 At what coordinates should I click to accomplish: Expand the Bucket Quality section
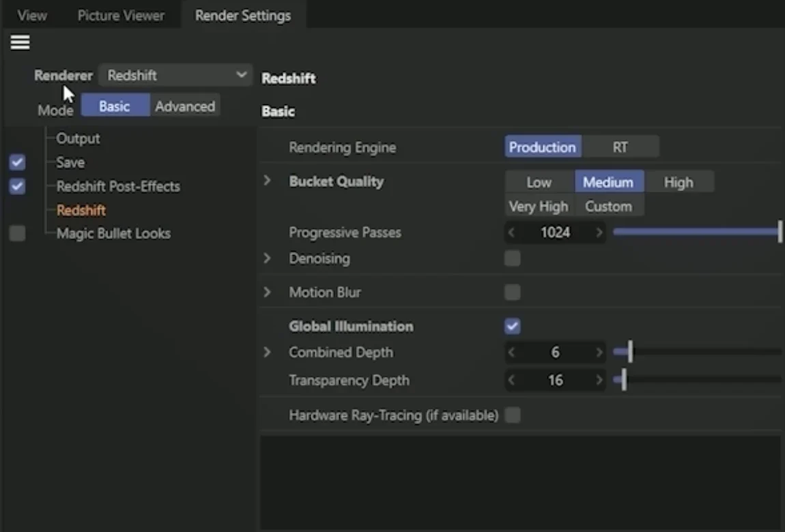[268, 181]
